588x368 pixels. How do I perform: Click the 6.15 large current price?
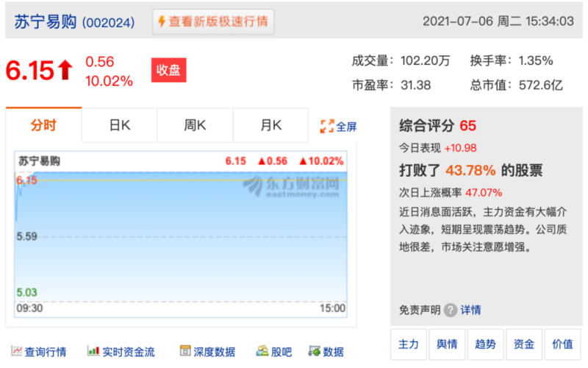pyautogui.click(x=30, y=70)
